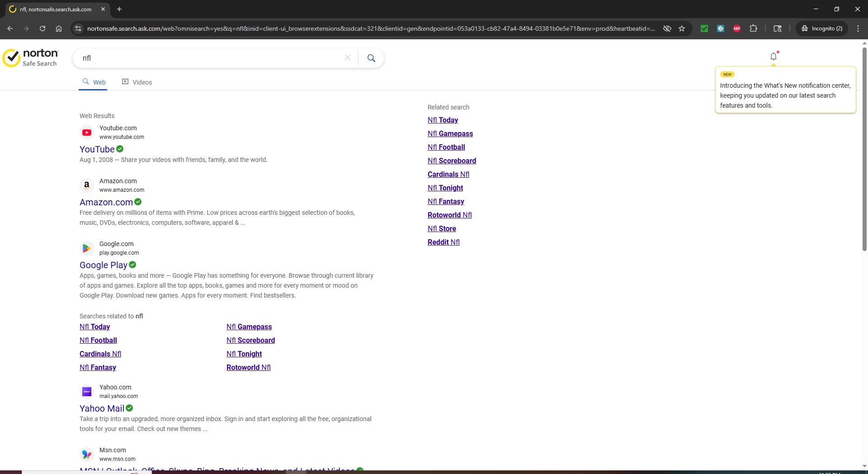Bookmark this page with the star icon
This screenshot has width=868, height=474.
(682, 28)
